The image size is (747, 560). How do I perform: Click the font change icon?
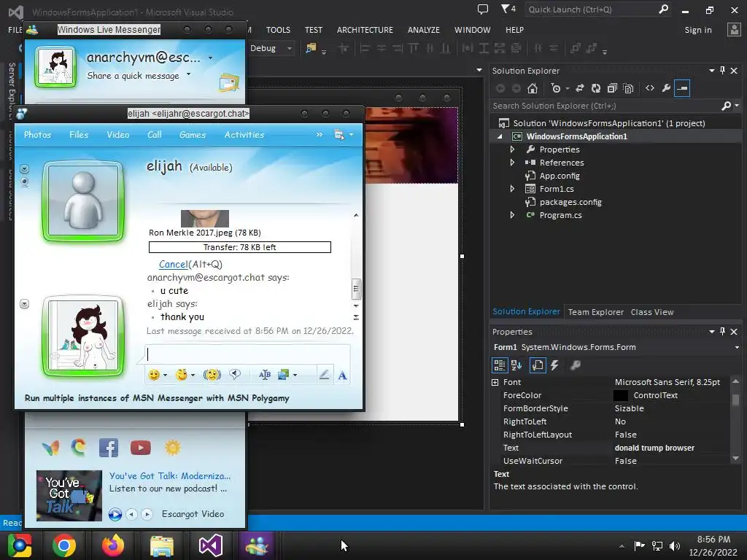(x=264, y=376)
